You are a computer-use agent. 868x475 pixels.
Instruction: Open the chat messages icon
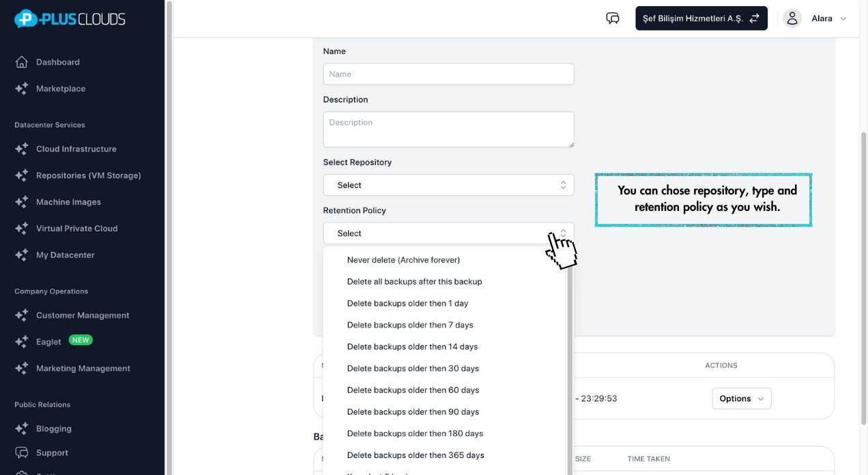612,18
